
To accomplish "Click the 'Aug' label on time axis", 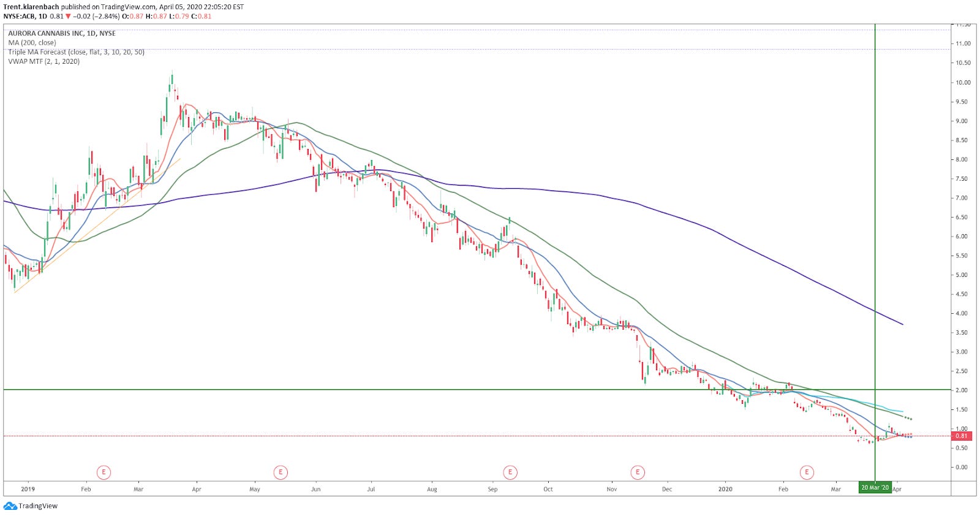I will point(432,489).
